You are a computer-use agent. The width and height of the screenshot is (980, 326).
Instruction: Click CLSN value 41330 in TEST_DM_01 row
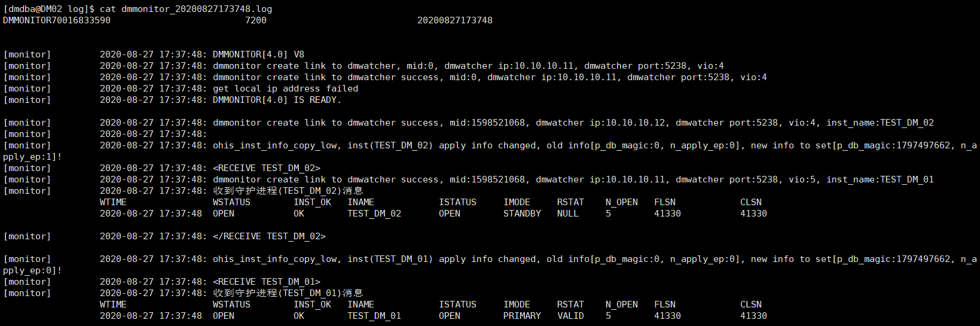click(x=753, y=316)
